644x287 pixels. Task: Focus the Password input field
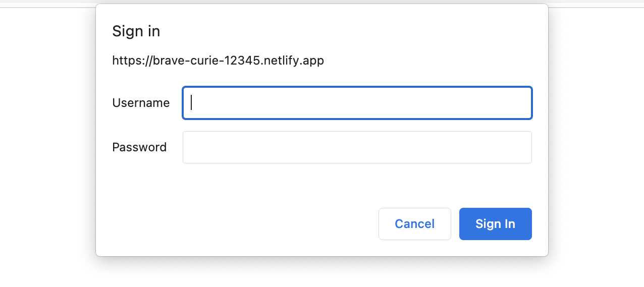(x=357, y=147)
